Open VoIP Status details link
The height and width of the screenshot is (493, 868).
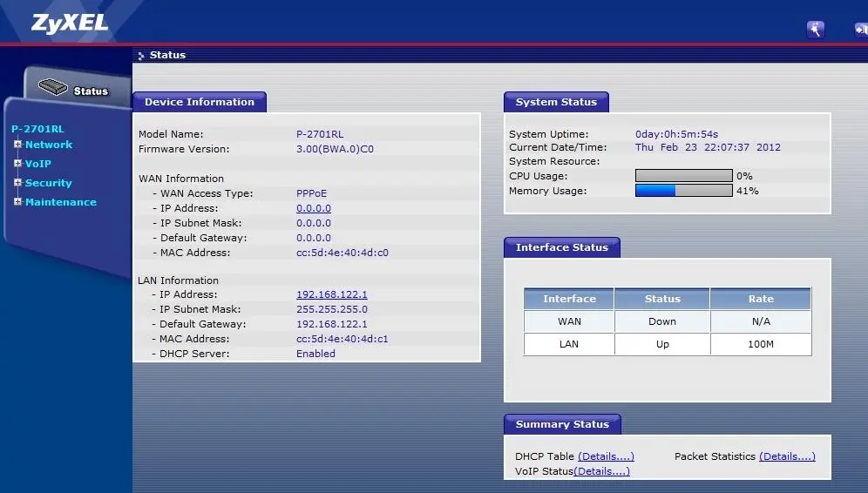pos(601,471)
